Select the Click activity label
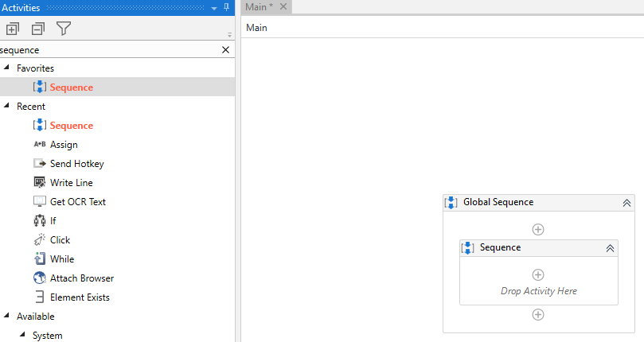 [60, 239]
